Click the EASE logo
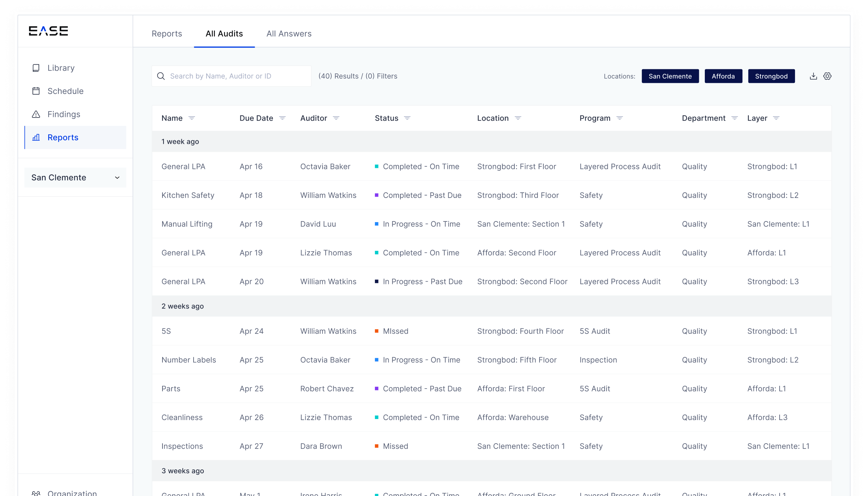Image resolution: width=868 pixels, height=496 pixels. (x=48, y=31)
